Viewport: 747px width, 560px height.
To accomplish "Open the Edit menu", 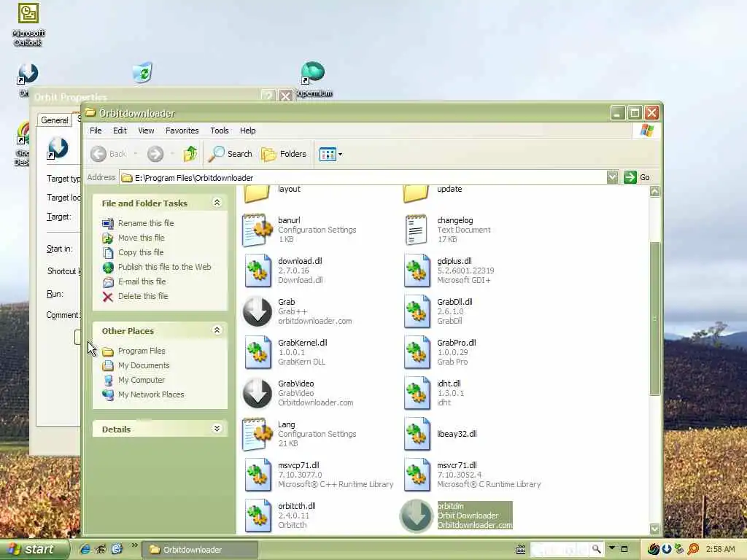I will click(120, 131).
